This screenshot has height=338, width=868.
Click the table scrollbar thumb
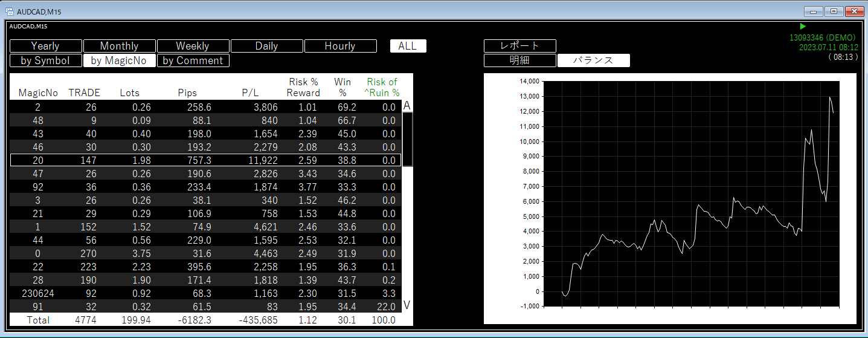pos(408,139)
